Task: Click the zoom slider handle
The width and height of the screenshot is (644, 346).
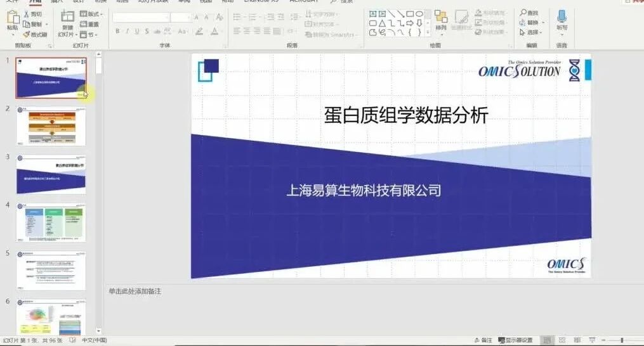Action: (x=622, y=340)
